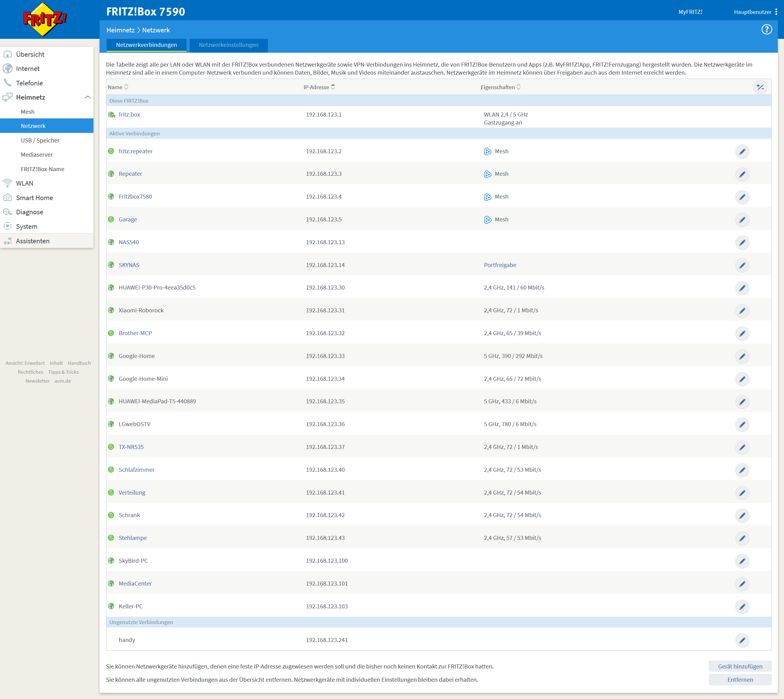Collapse the Heimnetz menu section
784x699 pixels.
(x=88, y=97)
